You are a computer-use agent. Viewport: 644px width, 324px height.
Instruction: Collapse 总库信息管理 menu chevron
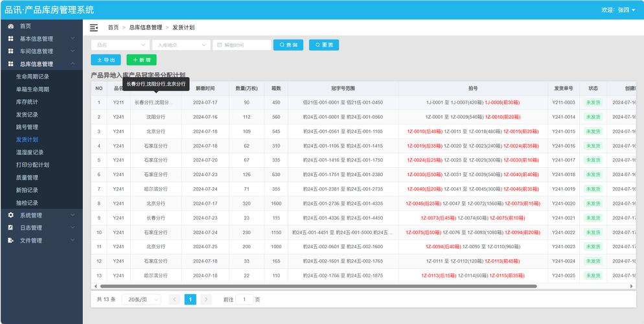pos(73,64)
